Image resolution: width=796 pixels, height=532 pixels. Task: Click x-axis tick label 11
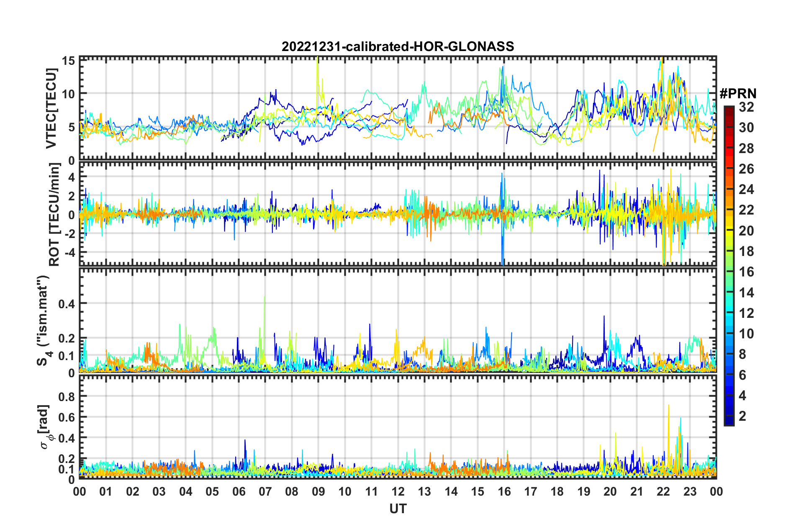[372, 492]
